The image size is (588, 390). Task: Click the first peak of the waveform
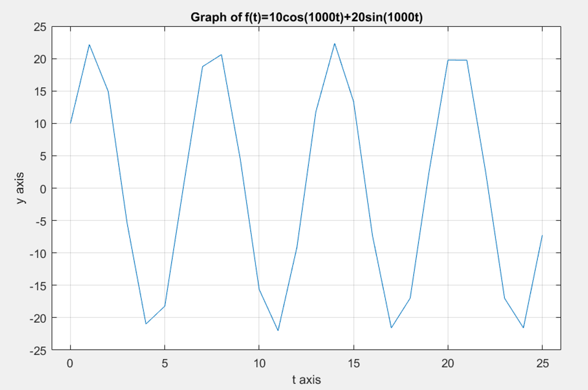click(89, 45)
